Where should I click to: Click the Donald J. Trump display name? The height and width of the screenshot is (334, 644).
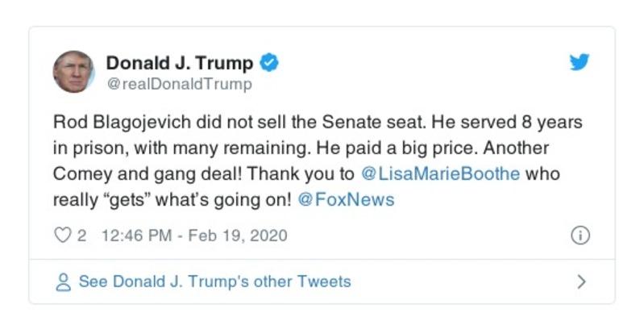tap(180, 63)
